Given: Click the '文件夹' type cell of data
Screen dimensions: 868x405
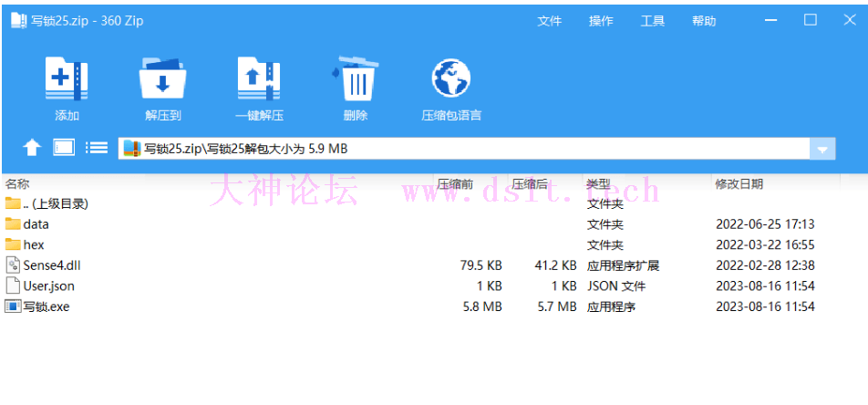Looking at the screenshot, I should (605, 224).
